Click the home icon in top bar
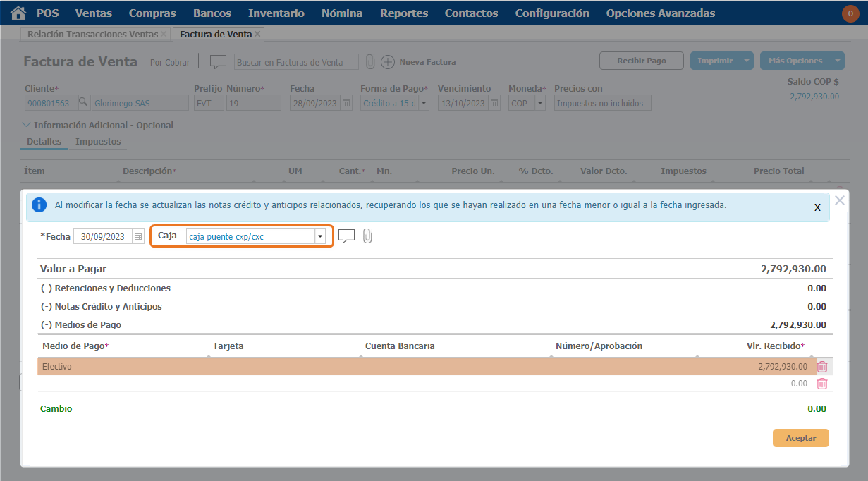This screenshot has height=481, width=868. point(18,13)
